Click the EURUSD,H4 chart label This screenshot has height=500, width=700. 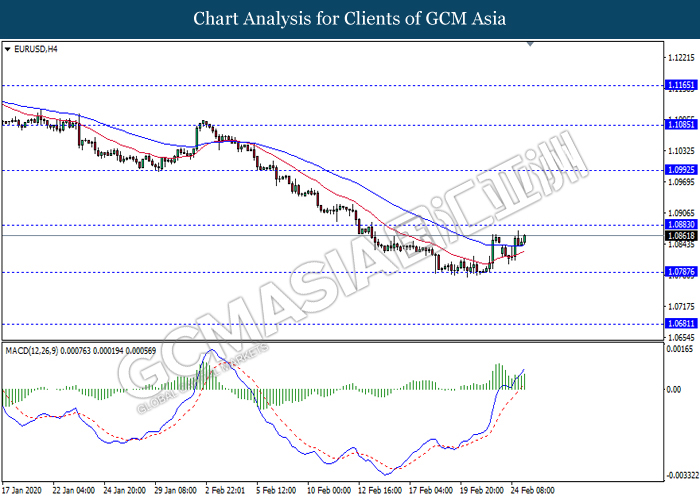pyautogui.click(x=34, y=48)
